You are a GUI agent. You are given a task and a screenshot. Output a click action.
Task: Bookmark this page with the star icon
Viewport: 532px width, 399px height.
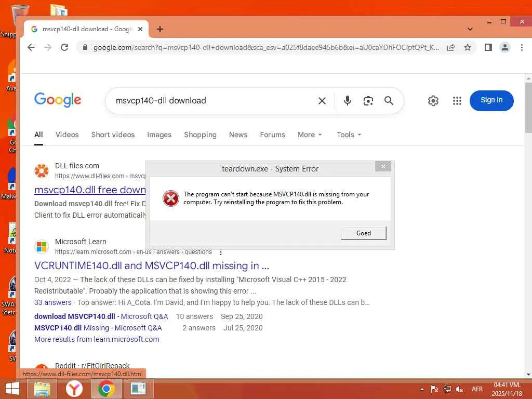(x=468, y=47)
